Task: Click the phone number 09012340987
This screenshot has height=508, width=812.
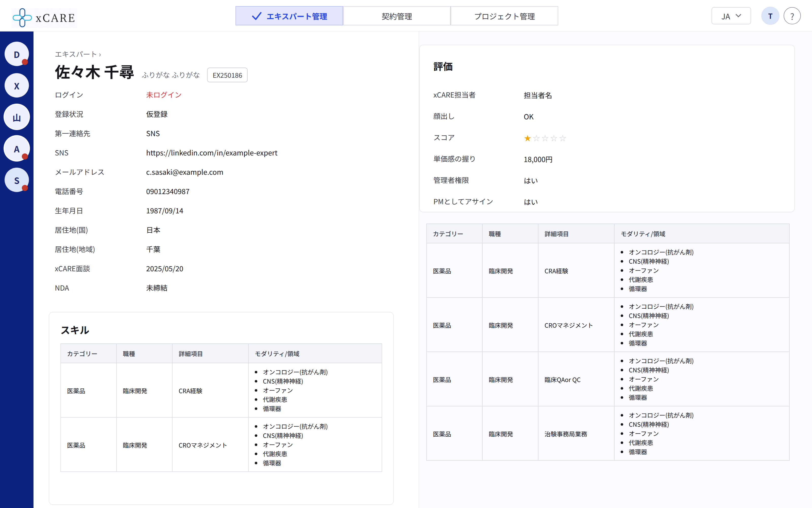Action: pos(168,192)
